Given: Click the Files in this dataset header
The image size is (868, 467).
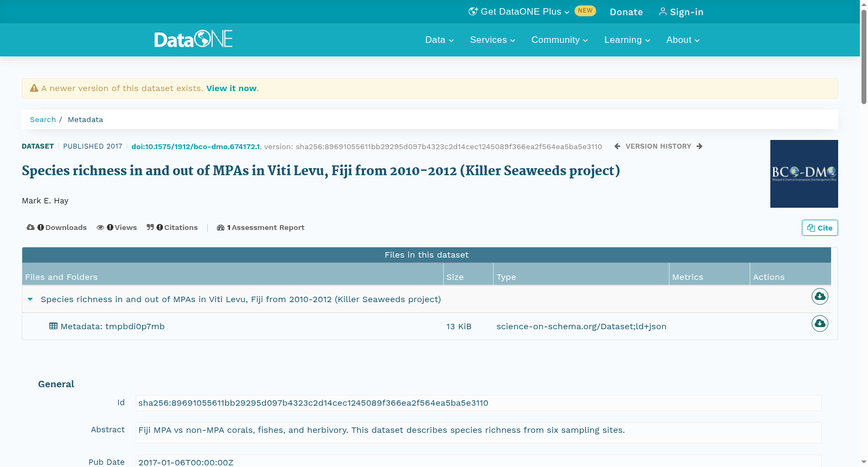Looking at the screenshot, I should point(426,255).
